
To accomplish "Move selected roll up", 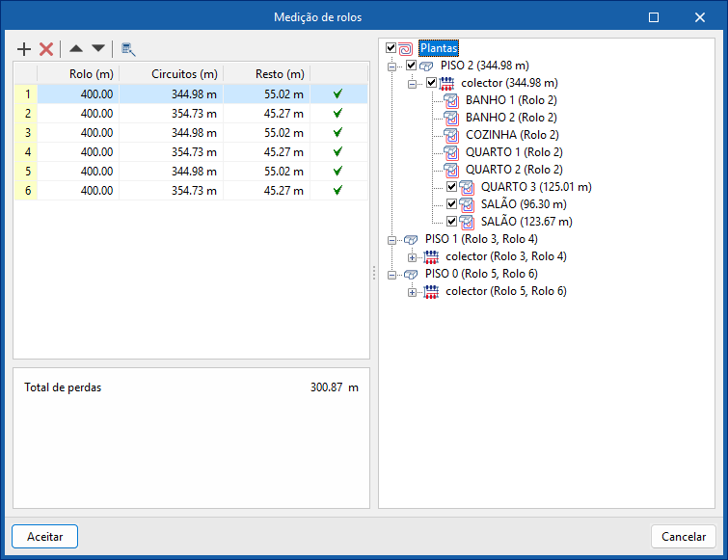I will point(76,48).
